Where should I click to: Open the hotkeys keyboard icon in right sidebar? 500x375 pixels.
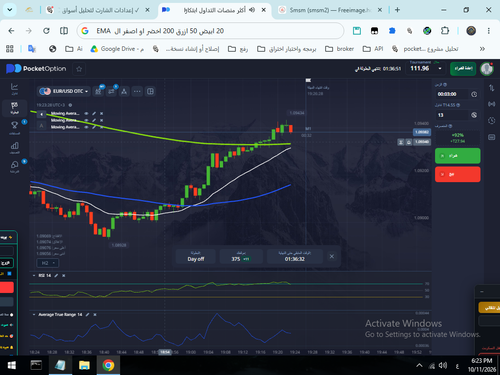[492, 137]
